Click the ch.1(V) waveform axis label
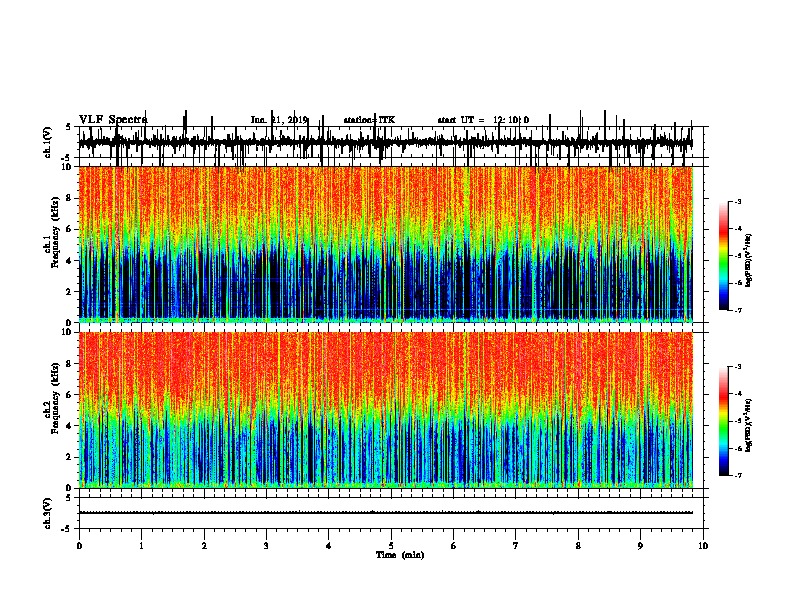 click(48, 142)
